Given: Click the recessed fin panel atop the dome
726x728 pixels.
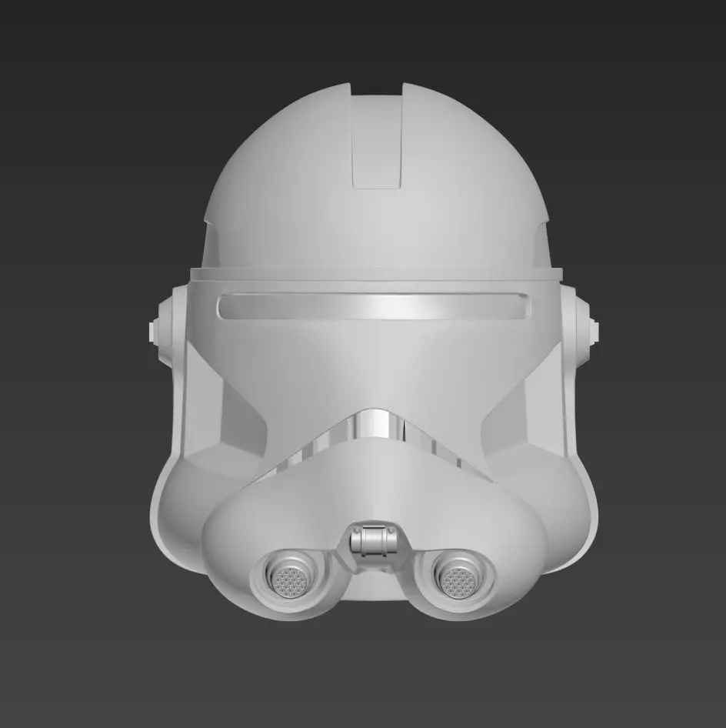Looking at the screenshot, I should point(376,142).
